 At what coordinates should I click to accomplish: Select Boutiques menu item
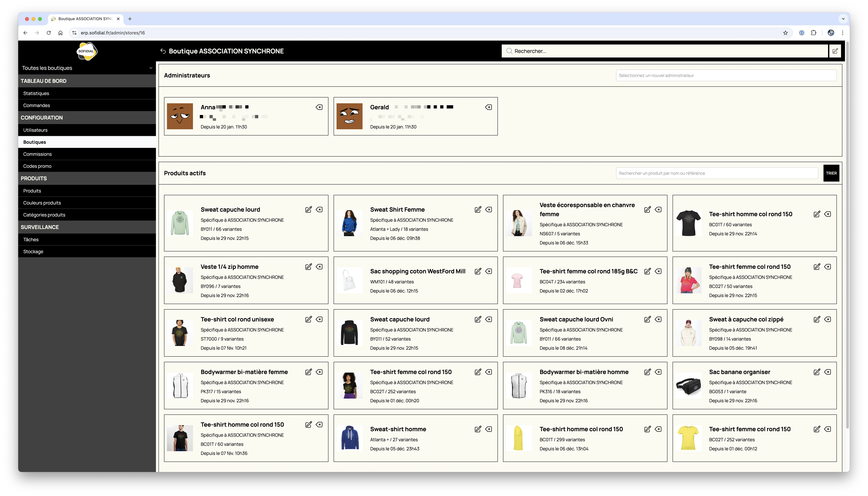(87, 142)
